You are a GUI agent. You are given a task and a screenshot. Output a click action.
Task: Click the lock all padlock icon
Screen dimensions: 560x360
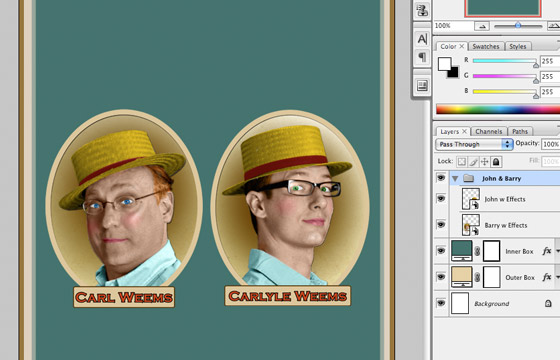pyautogui.click(x=496, y=162)
